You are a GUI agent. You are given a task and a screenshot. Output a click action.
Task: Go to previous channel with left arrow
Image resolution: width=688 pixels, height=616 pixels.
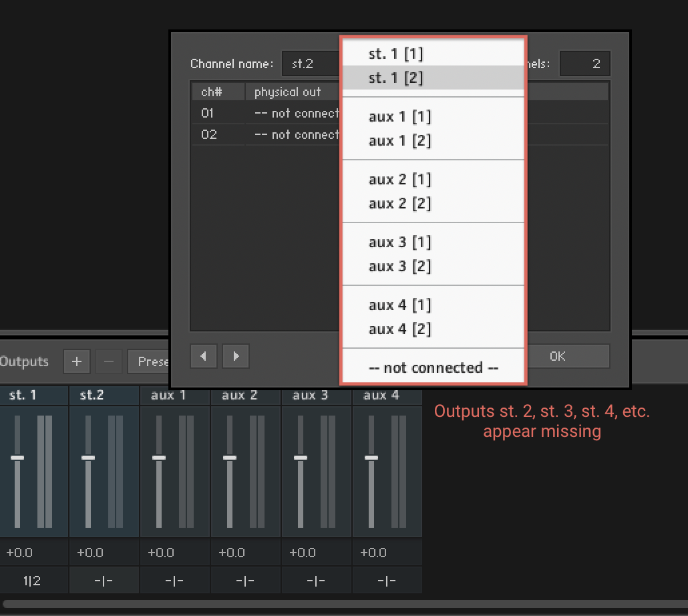pos(203,356)
